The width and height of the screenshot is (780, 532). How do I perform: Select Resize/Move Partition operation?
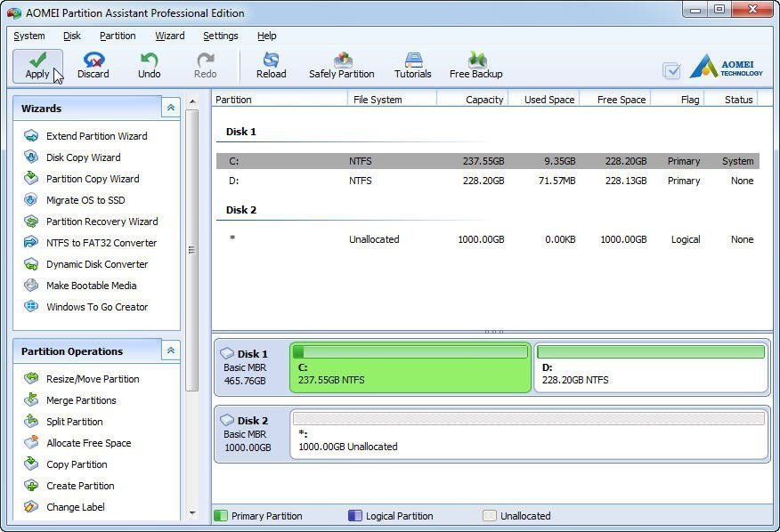[x=82, y=379]
